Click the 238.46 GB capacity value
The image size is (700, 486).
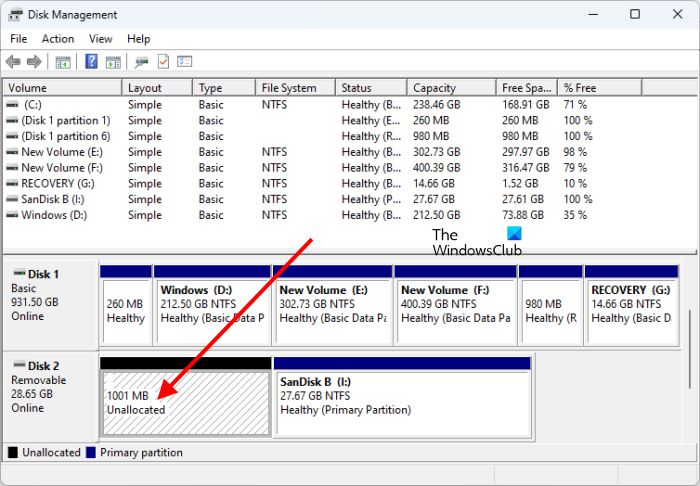[x=437, y=105]
